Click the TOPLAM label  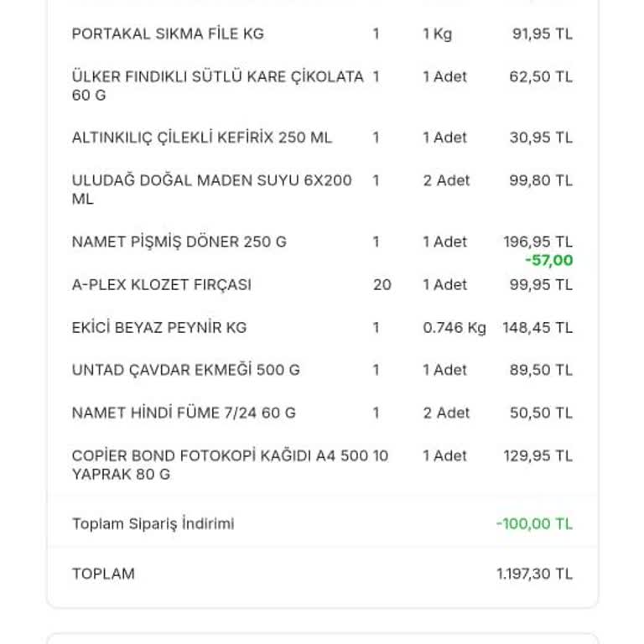coord(103,574)
